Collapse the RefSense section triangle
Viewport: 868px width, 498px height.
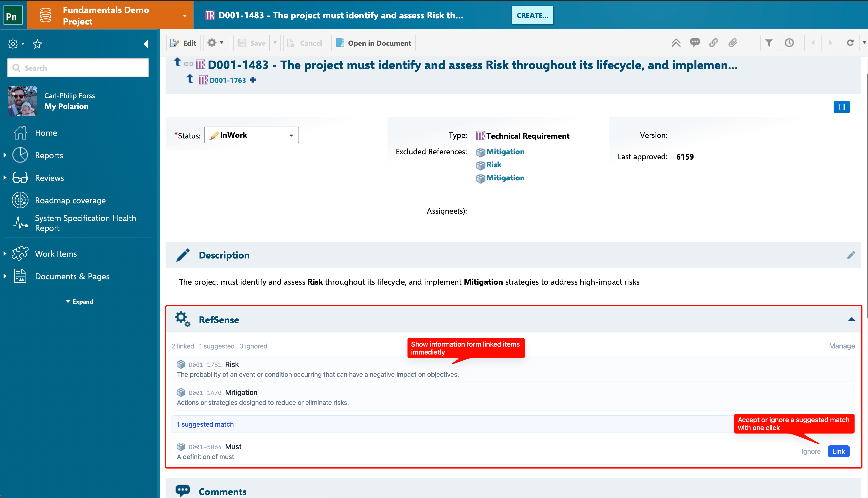pos(851,319)
